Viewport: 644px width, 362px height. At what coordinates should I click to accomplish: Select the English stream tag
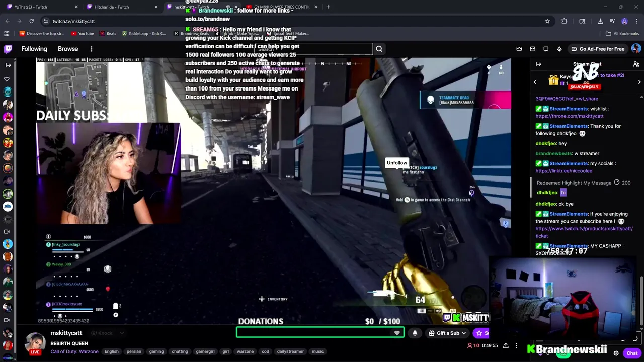coord(111,351)
